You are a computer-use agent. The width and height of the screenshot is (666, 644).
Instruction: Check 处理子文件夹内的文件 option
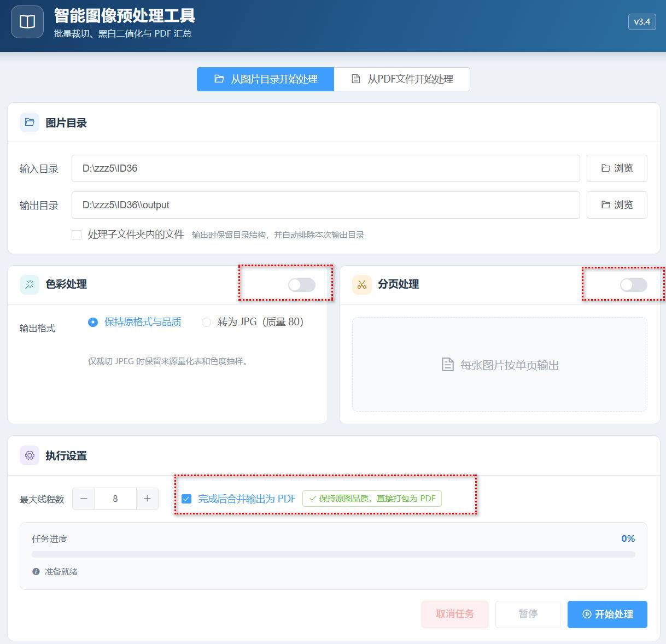[x=77, y=235]
